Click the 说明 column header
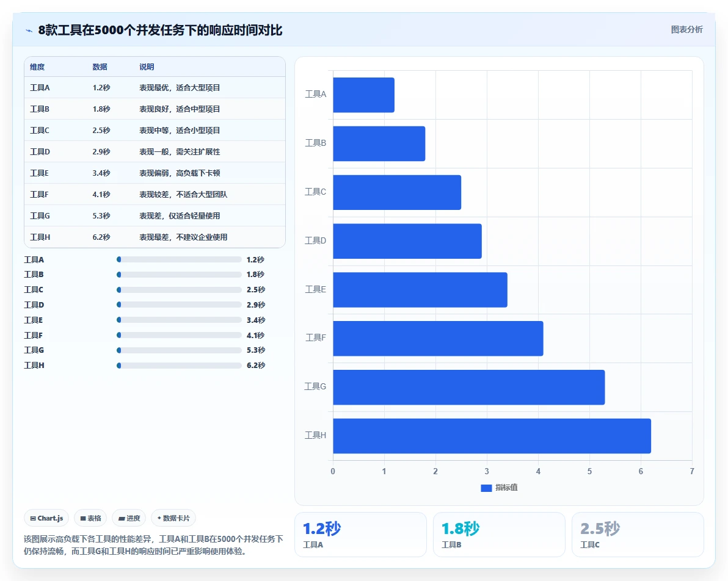This screenshot has height=581, width=728. pyautogui.click(x=147, y=67)
